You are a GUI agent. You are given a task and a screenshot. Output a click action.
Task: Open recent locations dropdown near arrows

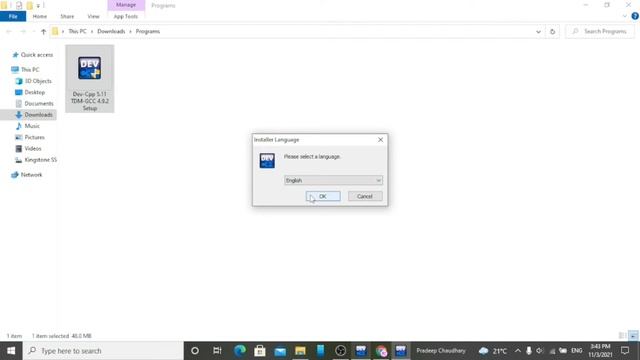pyautogui.click(x=34, y=31)
